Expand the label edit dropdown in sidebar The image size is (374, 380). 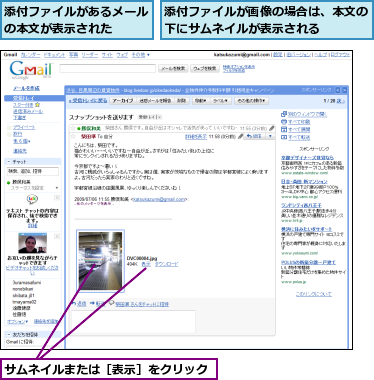pyautogui.click(x=22, y=141)
